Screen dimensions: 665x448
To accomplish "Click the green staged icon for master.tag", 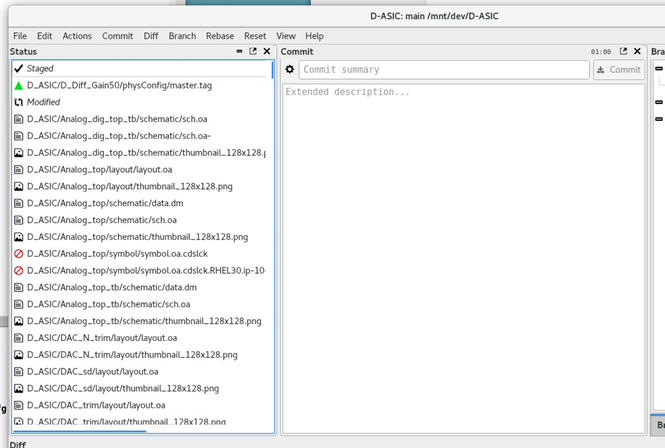I will click(x=19, y=86).
